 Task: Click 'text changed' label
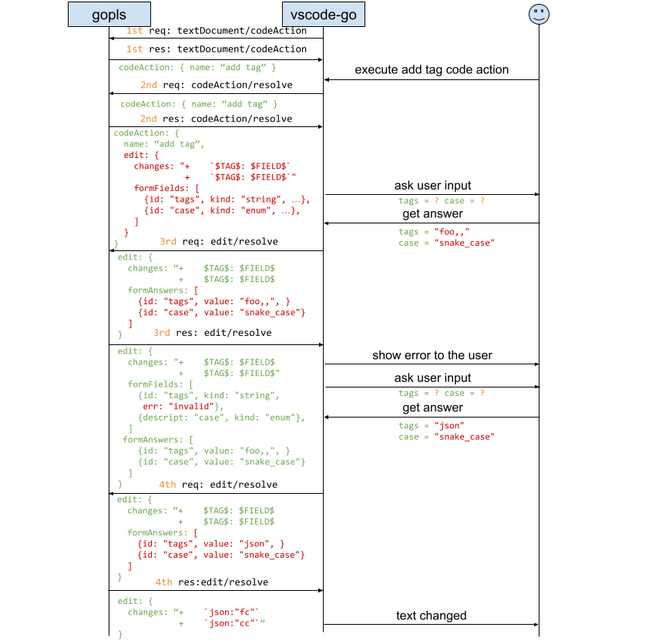431,615
